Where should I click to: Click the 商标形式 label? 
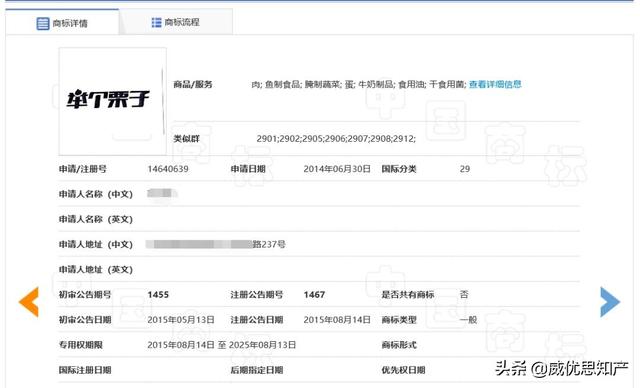click(x=399, y=345)
